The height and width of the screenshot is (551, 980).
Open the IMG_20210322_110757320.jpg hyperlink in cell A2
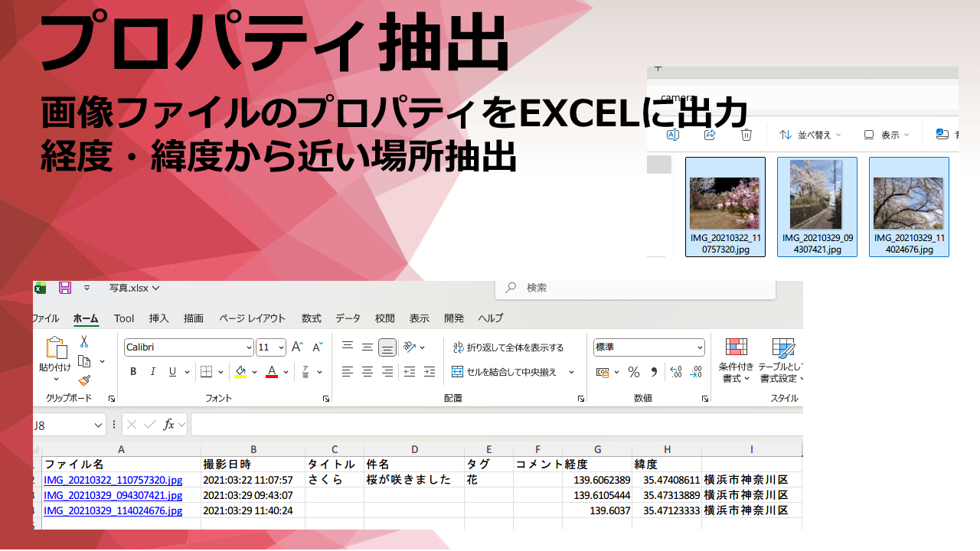click(x=113, y=480)
